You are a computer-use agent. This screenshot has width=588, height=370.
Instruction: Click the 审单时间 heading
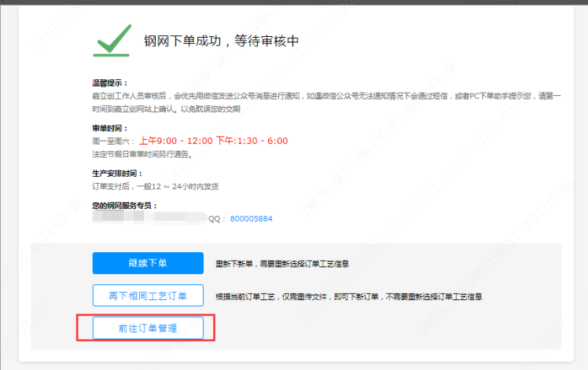pos(109,128)
